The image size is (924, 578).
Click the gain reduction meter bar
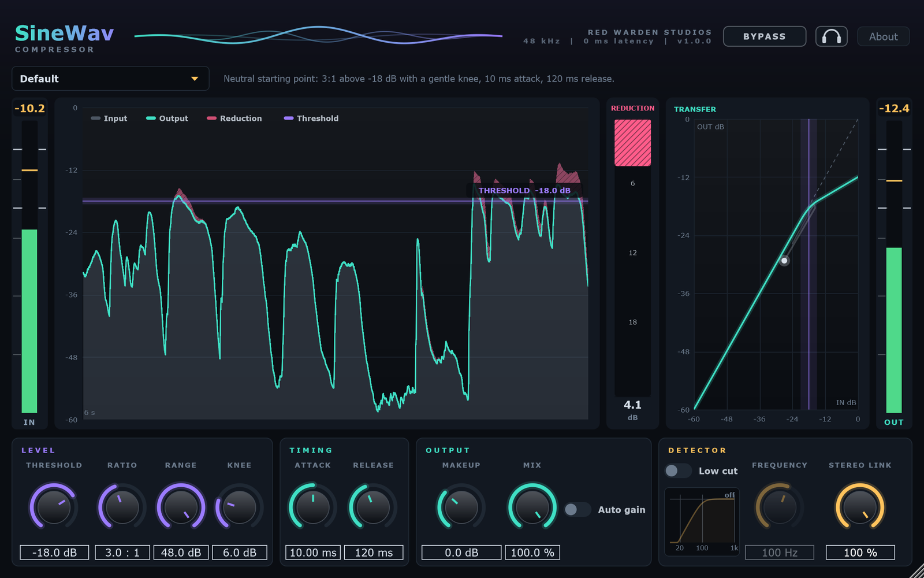click(x=632, y=258)
